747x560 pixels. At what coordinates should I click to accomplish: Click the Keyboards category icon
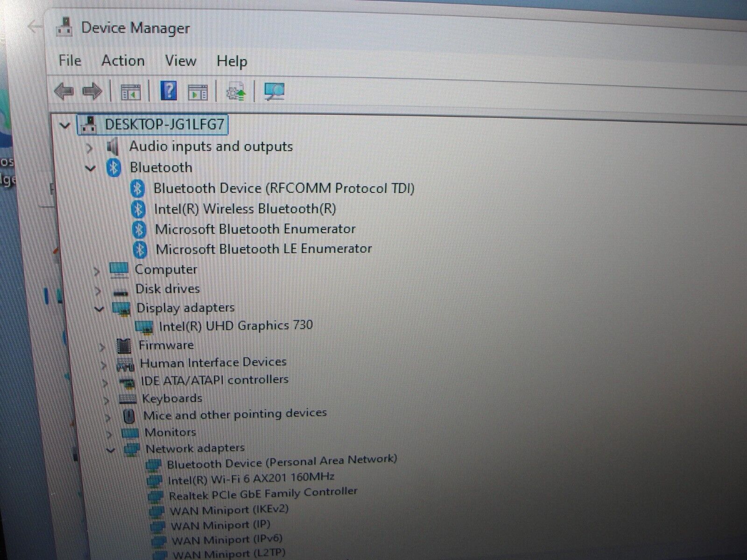point(127,399)
